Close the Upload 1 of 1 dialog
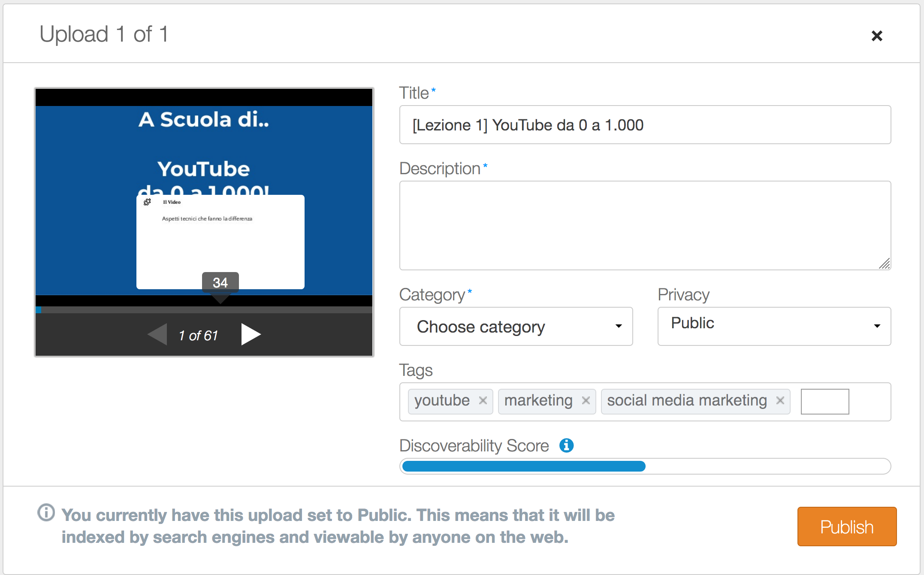The image size is (924, 575). coord(877,36)
